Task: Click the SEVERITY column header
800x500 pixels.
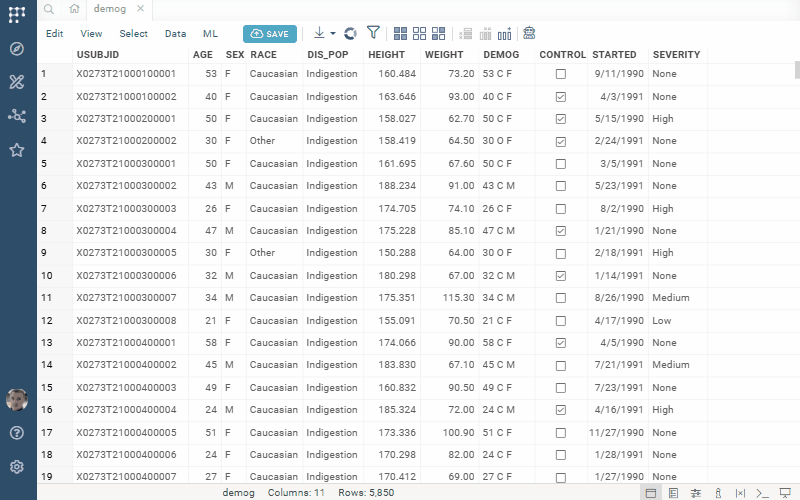Action: [x=677, y=55]
